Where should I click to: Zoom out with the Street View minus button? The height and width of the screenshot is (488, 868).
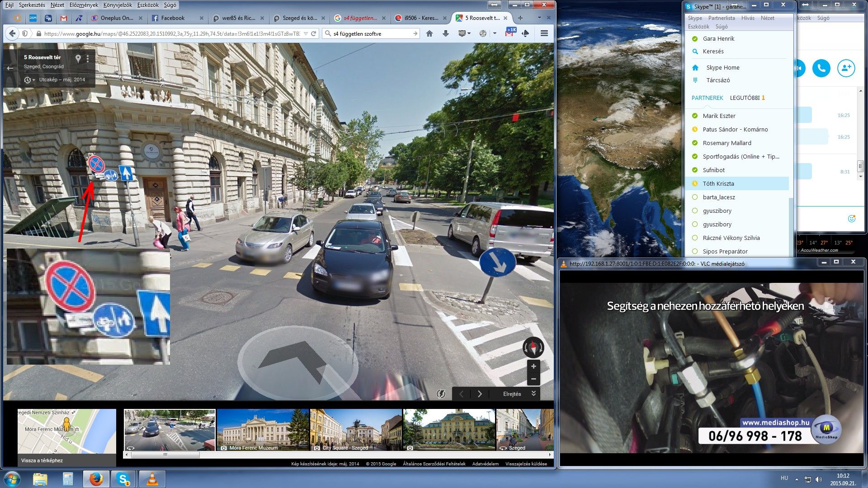[533, 379]
